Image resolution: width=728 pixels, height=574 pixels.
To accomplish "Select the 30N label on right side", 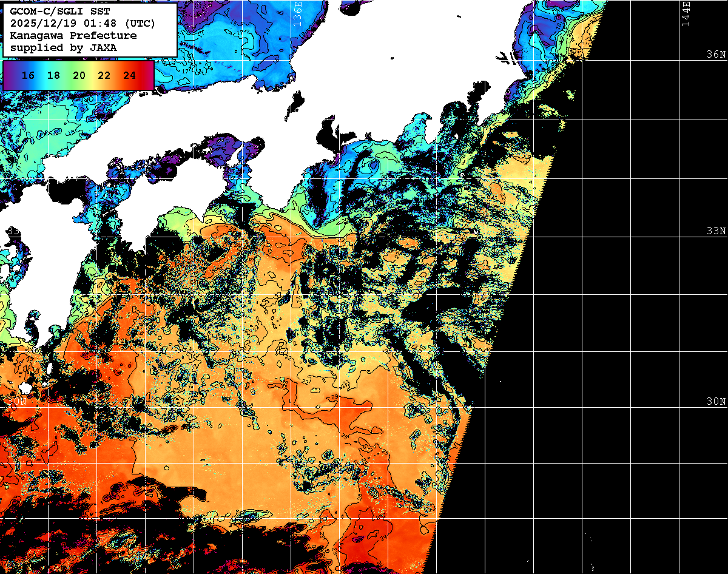I will point(716,402).
